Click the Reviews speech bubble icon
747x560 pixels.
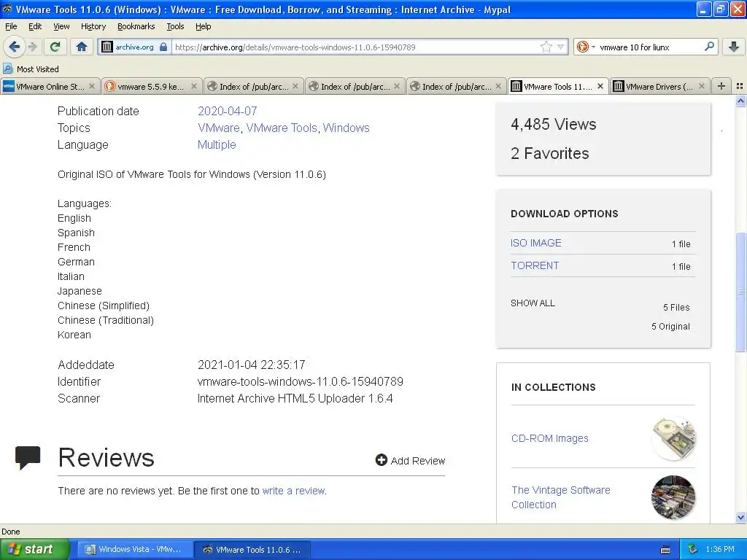(x=28, y=458)
